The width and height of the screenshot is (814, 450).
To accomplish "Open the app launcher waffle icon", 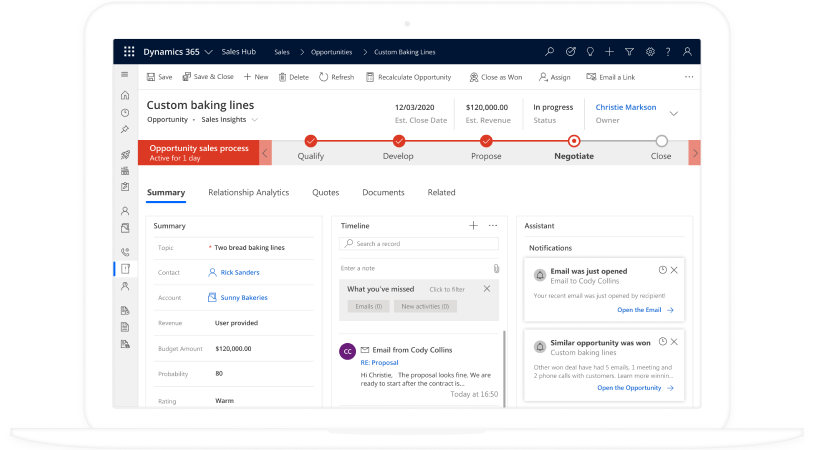I will (129, 51).
